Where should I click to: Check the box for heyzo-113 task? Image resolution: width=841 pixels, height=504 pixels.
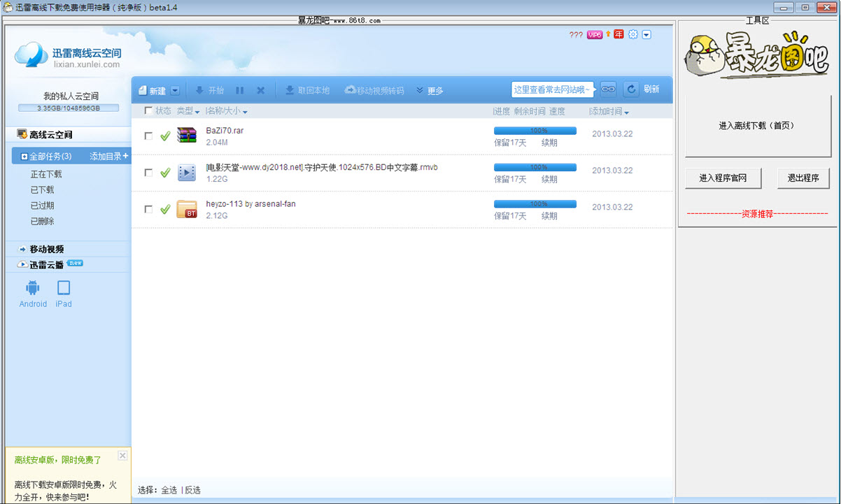click(x=148, y=208)
